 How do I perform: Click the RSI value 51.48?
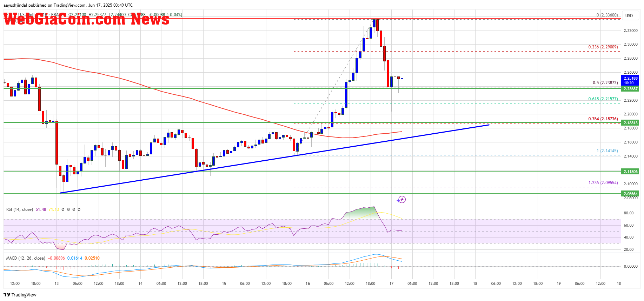click(x=41, y=209)
